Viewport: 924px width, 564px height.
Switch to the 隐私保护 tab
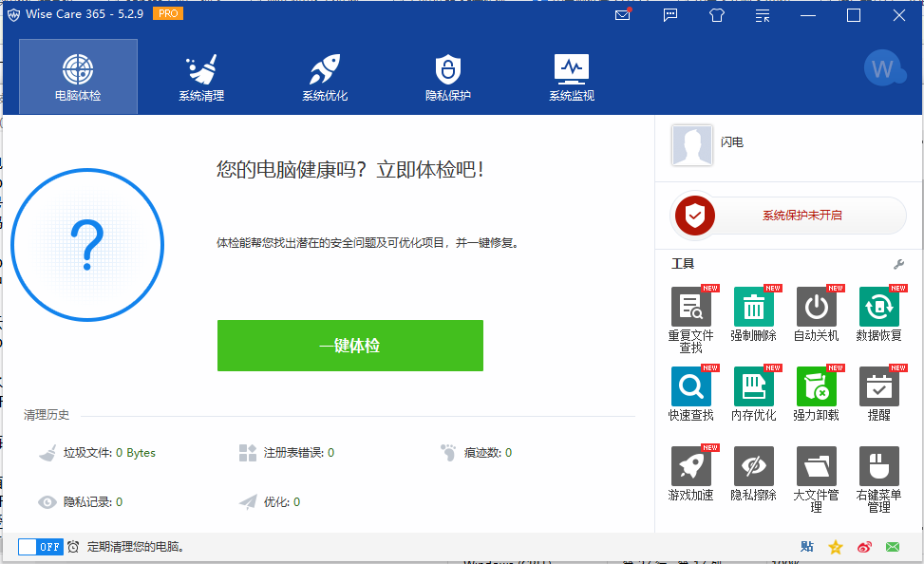[x=447, y=77]
